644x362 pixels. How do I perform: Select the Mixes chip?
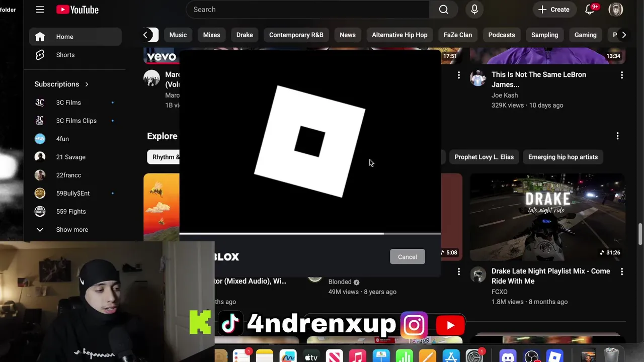[x=211, y=35]
